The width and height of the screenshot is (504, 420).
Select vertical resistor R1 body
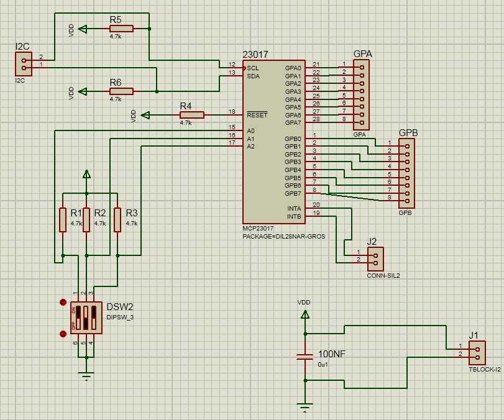(63, 220)
